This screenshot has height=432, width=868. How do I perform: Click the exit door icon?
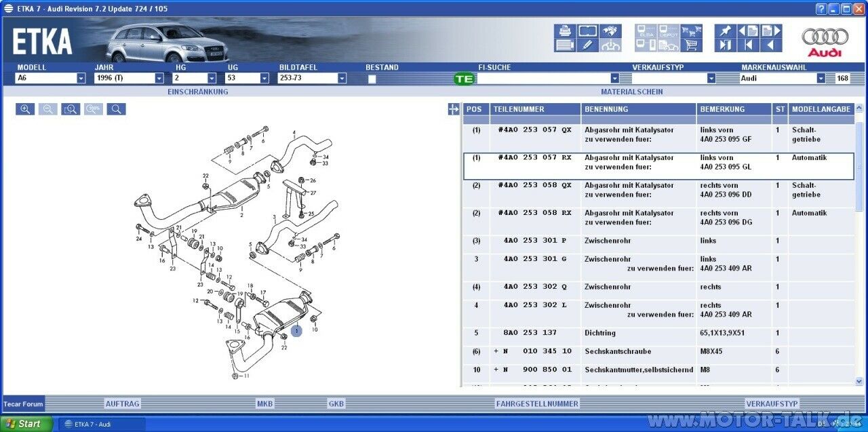click(x=726, y=45)
